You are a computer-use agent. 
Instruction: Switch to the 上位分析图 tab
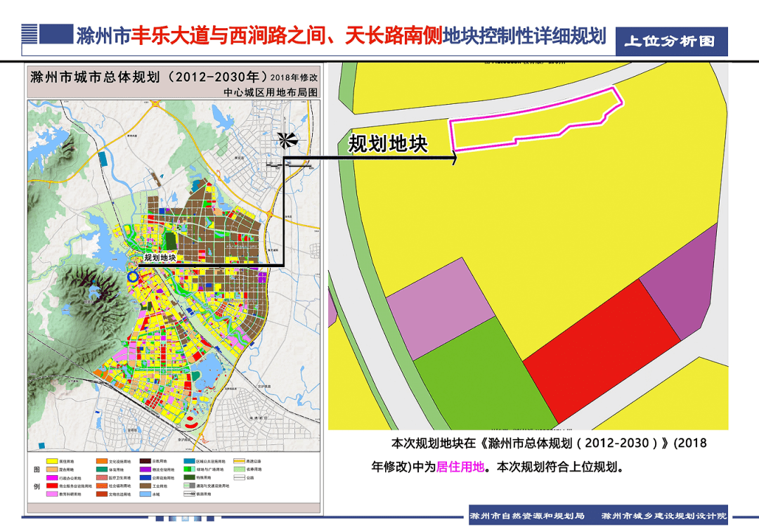(x=671, y=40)
